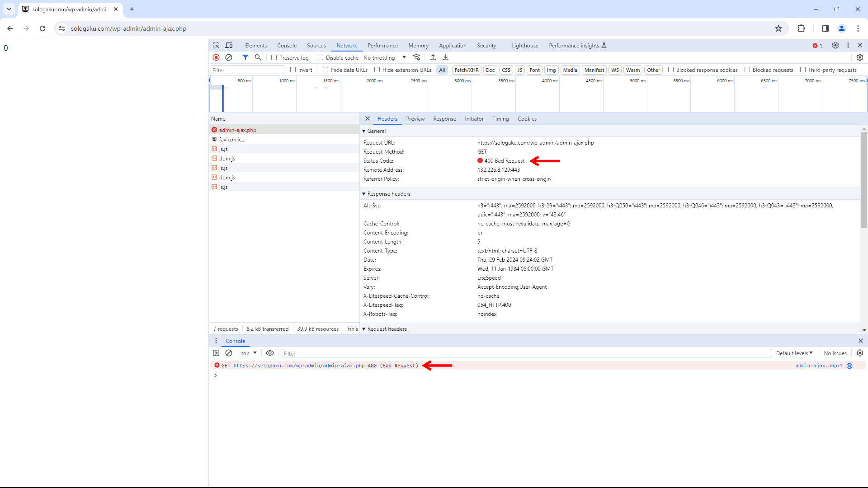Stop recording network log

[216, 57]
